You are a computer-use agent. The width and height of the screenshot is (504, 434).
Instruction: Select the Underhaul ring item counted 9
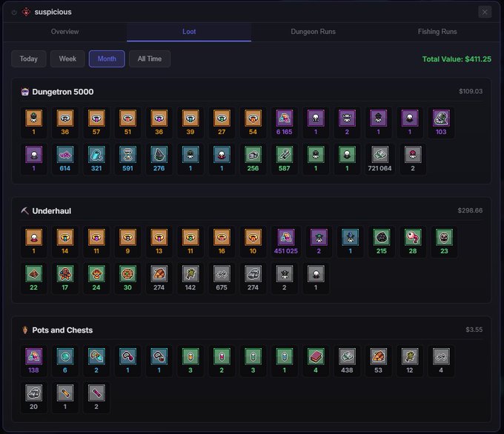127,241
